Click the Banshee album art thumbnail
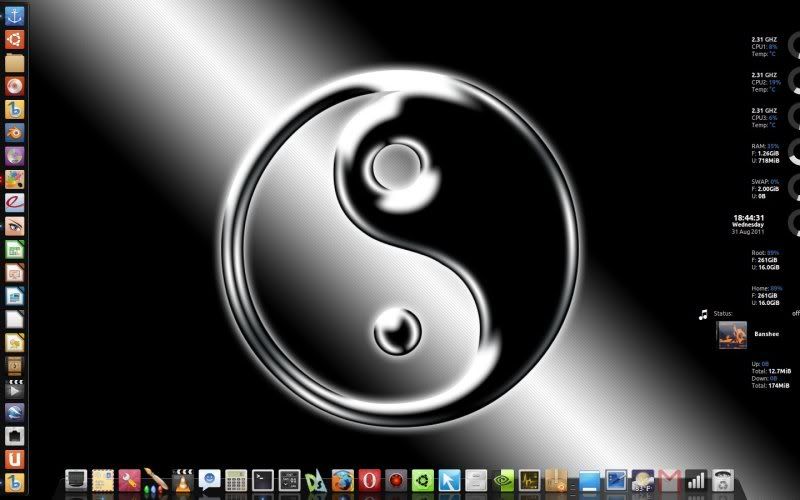 click(x=731, y=335)
